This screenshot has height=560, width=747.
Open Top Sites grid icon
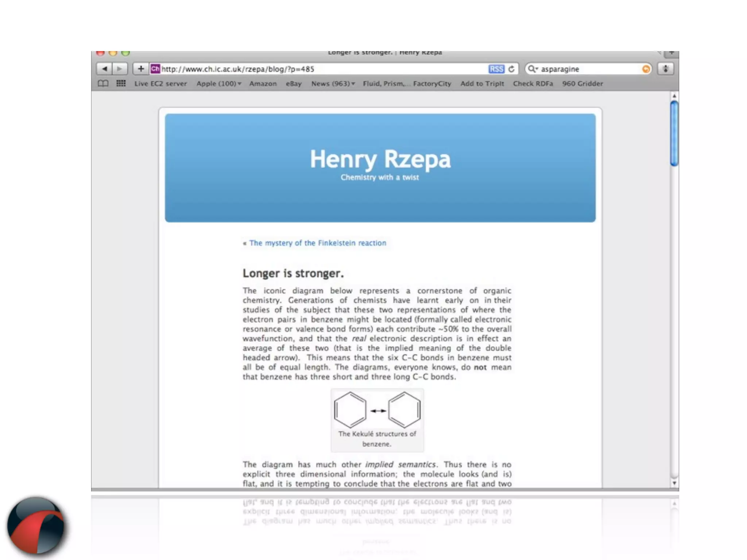pos(121,83)
